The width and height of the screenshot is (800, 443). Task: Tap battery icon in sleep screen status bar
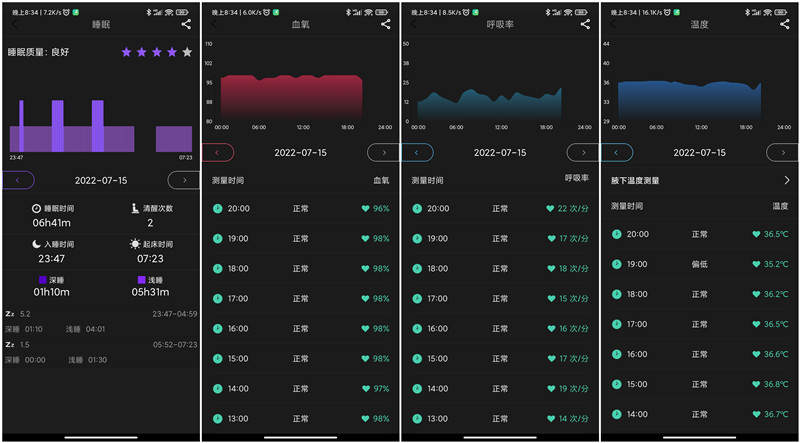[184, 11]
